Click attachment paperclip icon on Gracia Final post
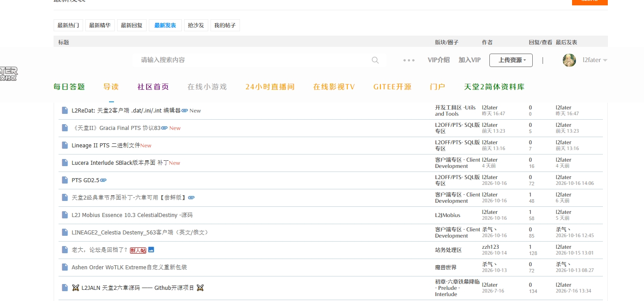This screenshot has height=301, width=644. tap(164, 128)
